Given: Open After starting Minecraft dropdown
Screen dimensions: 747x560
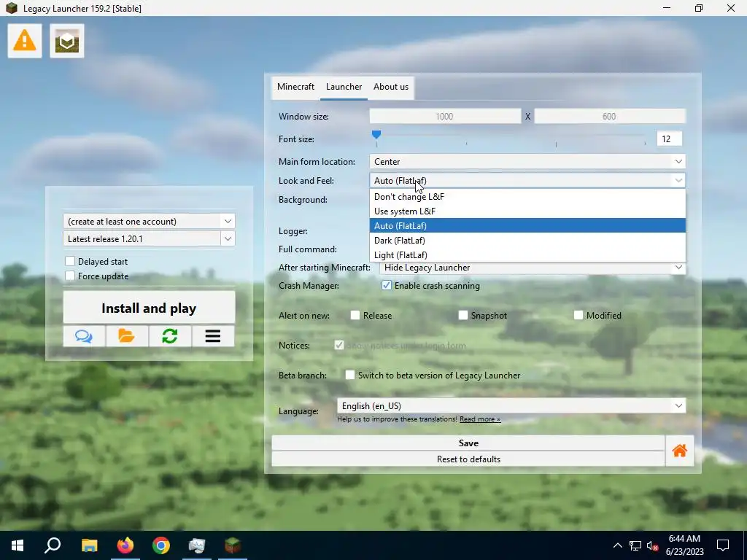Looking at the screenshot, I should pos(533,268).
